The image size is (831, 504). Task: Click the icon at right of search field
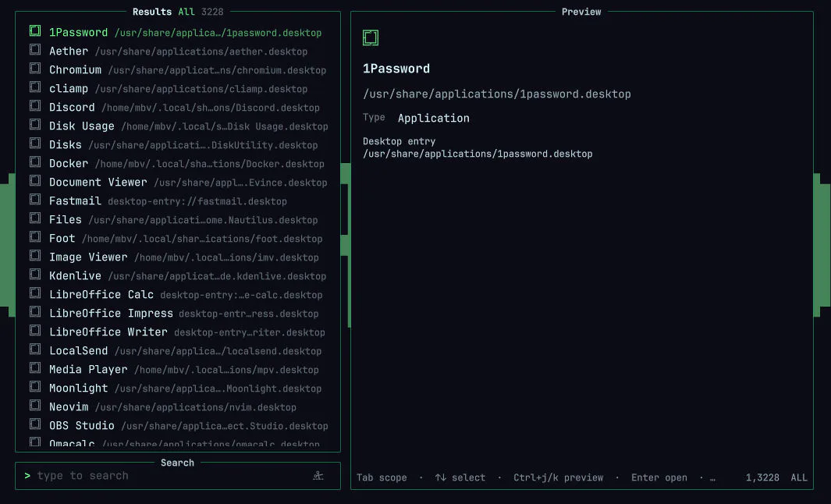click(318, 475)
